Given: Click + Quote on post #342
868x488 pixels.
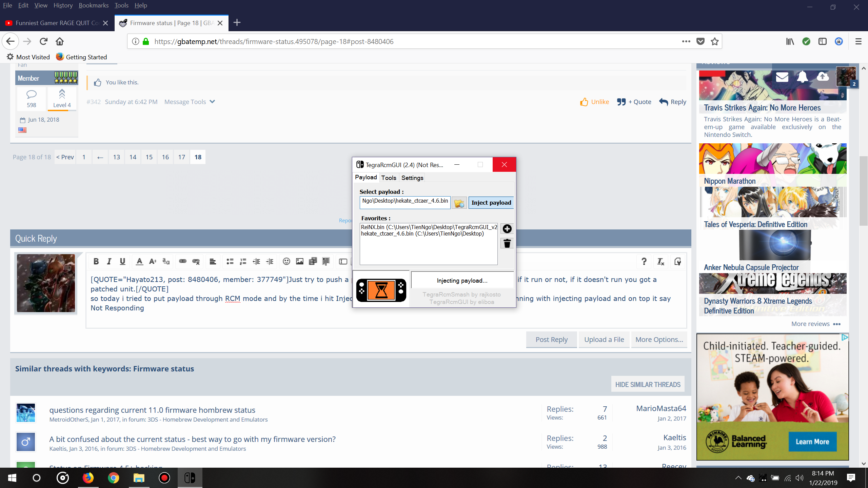Looking at the screenshot, I should [x=634, y=102].
